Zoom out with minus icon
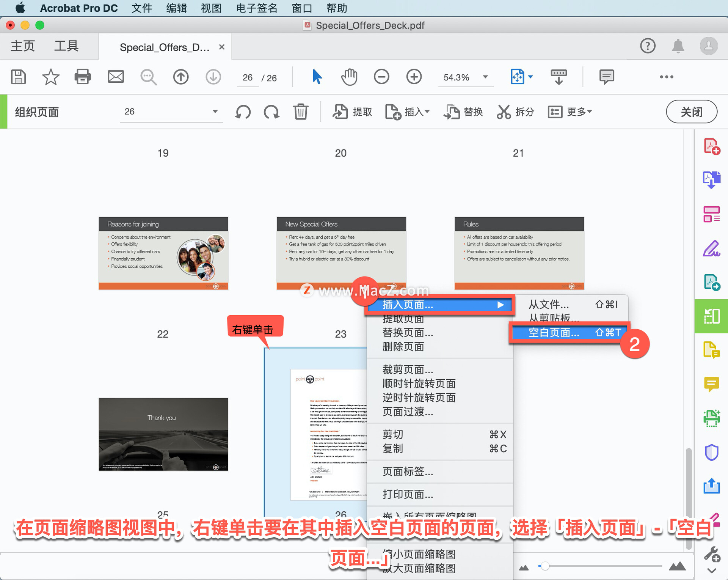Image resolution: width=728 pixels, height=580 pixels. click(x=381, y=77)
